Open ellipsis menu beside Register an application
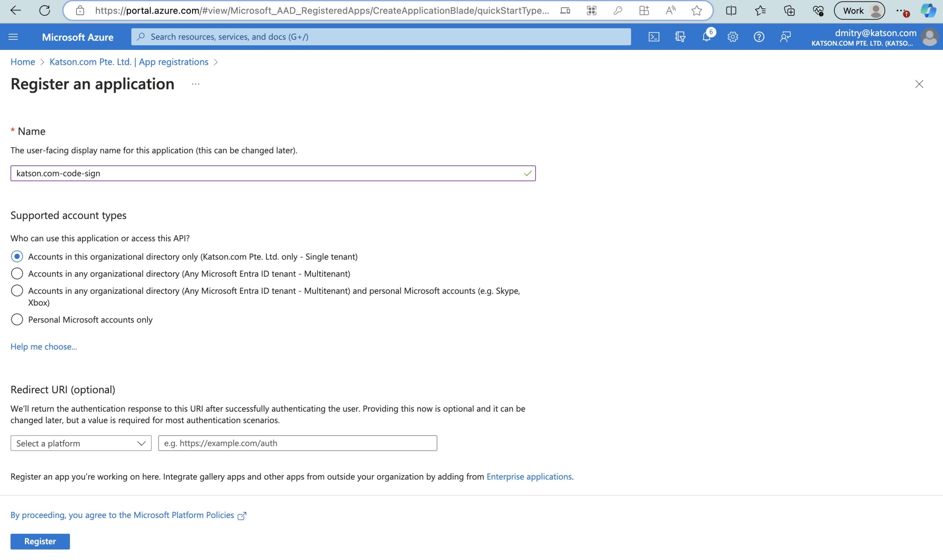The height and width of the screenshot is (560, 943). (196, 84)
